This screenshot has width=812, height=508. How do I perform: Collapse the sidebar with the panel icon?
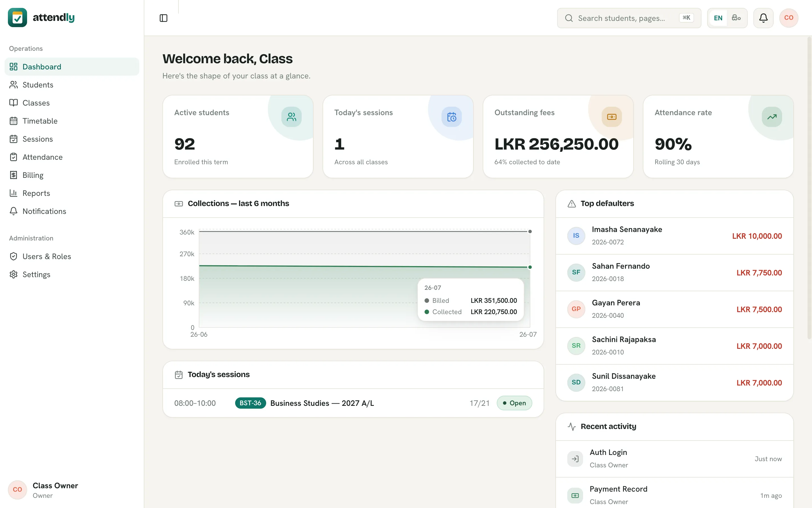click(164, 18)
